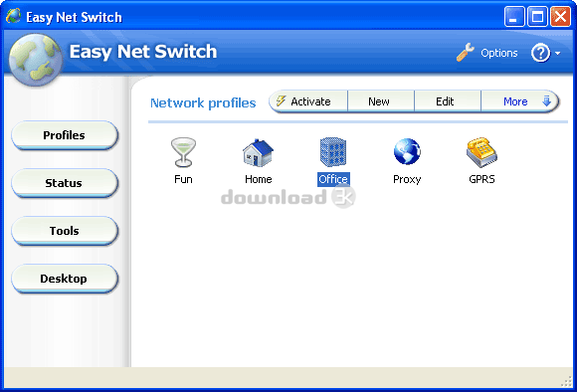Click the Options text link

tap(499, 53)
